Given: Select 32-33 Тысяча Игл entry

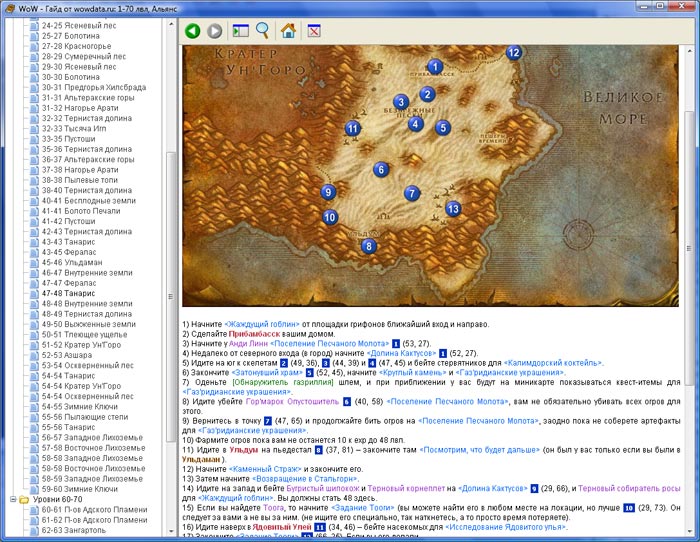Looking at the screenshot, I should coord(74,129).
